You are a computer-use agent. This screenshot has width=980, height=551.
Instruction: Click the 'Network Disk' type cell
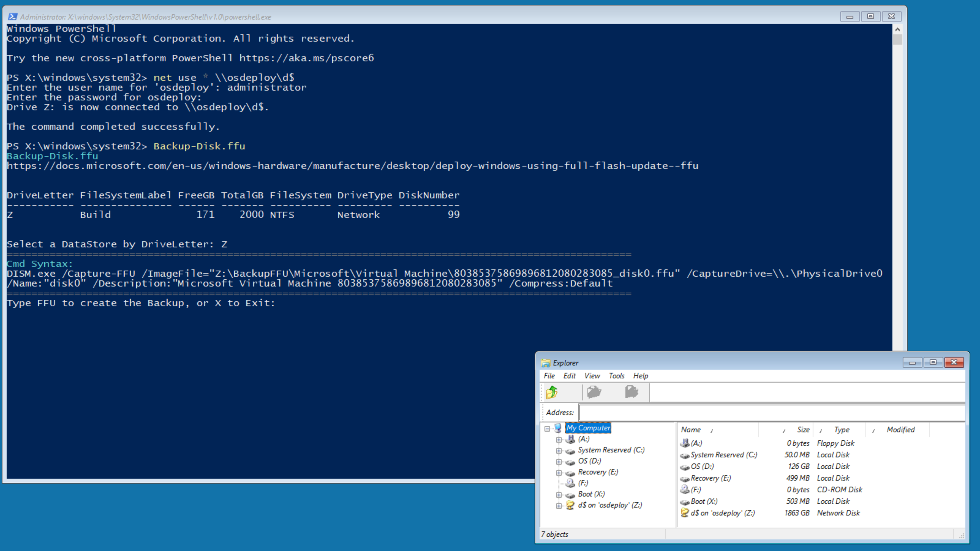coord(838,513)
